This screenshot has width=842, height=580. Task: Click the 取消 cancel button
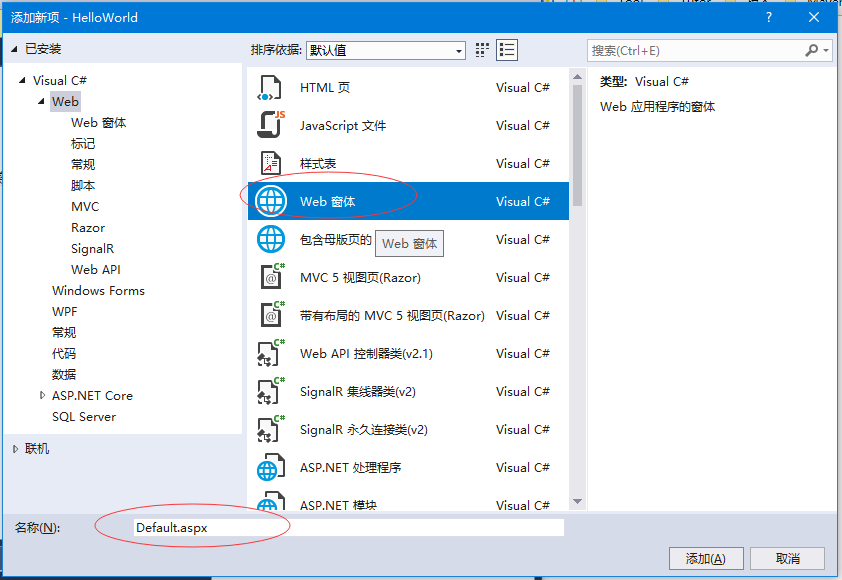(x=787, y=558)
